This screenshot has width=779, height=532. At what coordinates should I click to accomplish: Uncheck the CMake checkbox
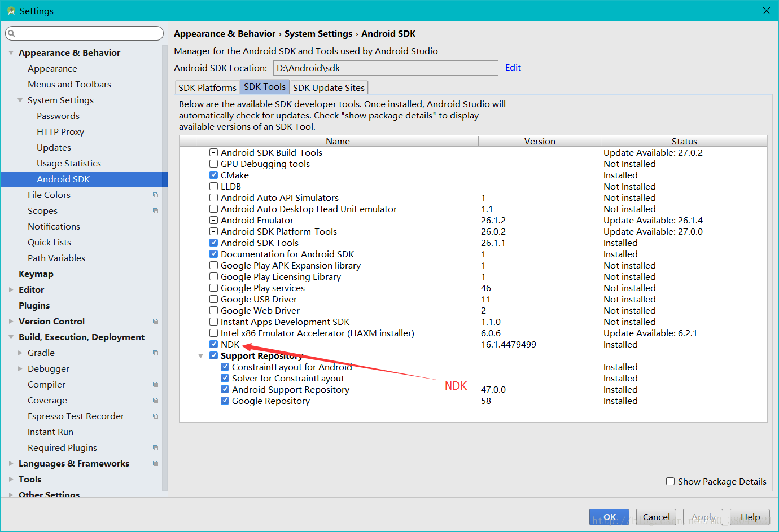[x=213, y=175]
